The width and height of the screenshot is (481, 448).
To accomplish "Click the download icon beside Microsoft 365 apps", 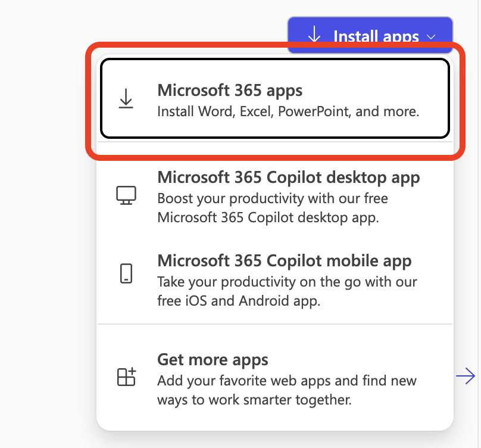I will 126,98.
